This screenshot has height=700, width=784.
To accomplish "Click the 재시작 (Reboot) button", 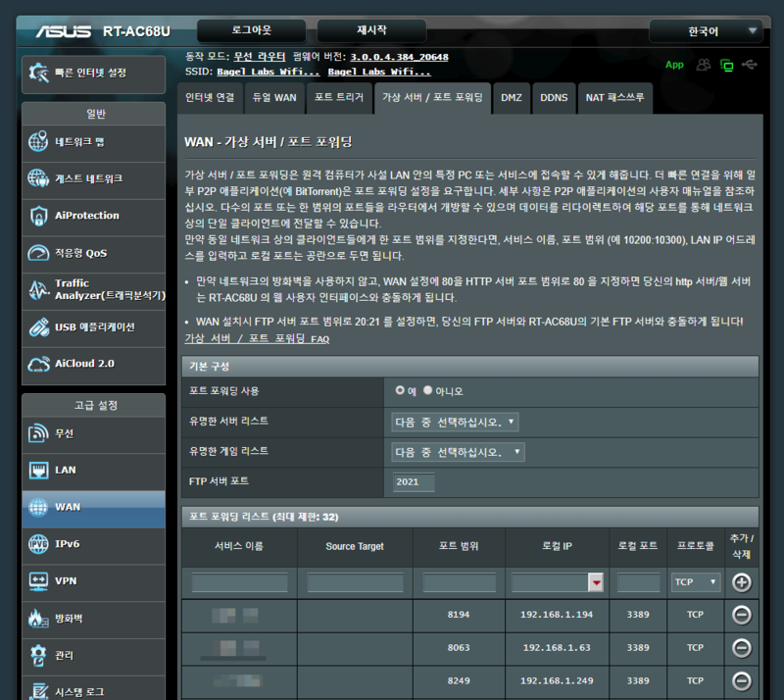I will tap(371, 30).
